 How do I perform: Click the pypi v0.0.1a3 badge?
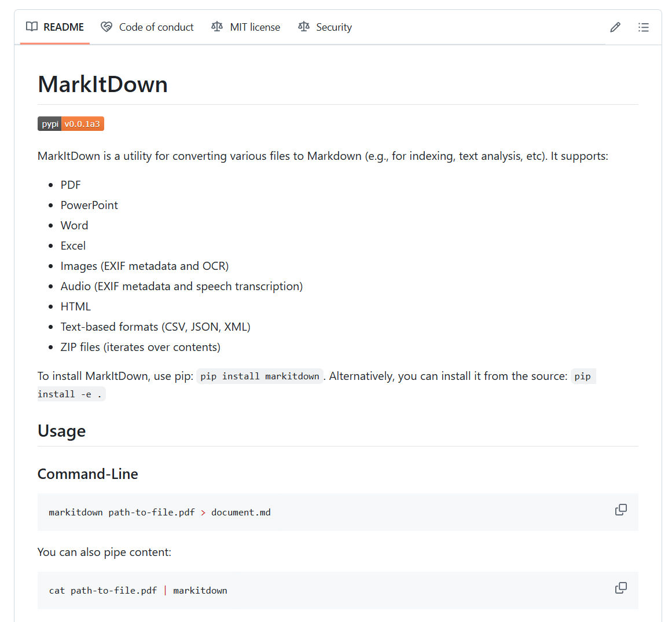tap(71, 123)
